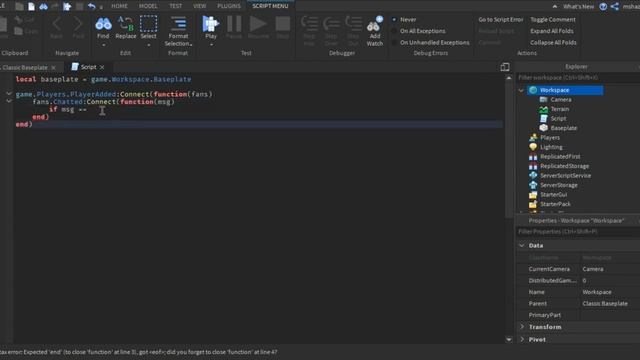
Task: Select the Lighting service
Action: tap(551, 147)
